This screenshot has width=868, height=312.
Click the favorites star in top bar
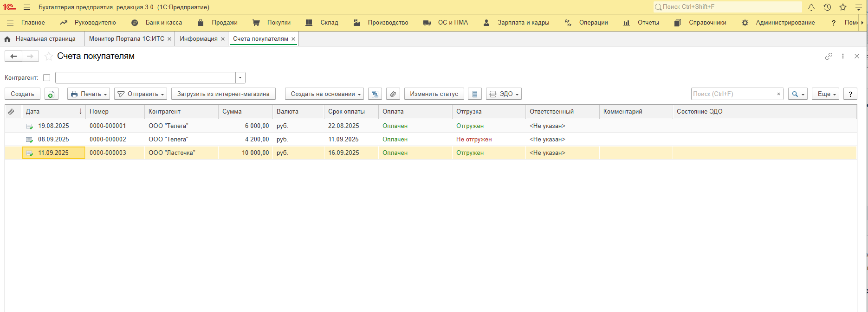pos(843,7)
